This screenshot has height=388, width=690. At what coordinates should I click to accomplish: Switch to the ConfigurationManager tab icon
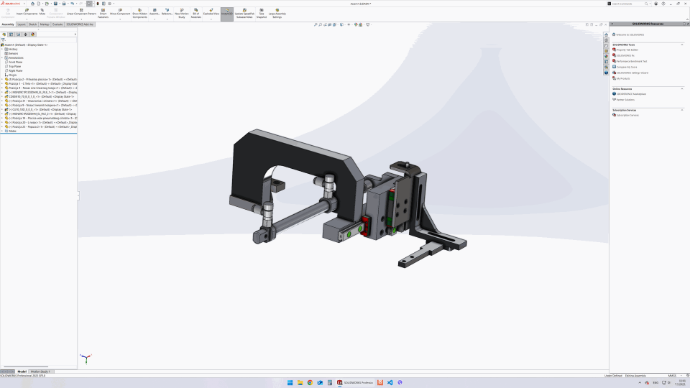18,34
